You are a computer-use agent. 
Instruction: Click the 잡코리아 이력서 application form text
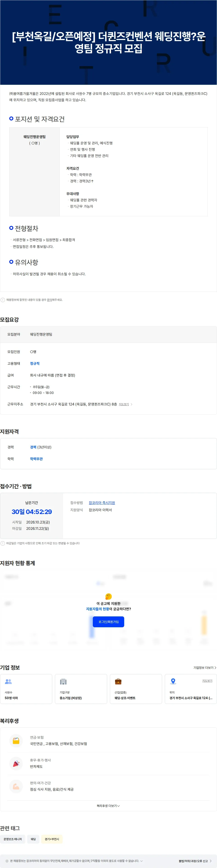(x=100, y=510)
